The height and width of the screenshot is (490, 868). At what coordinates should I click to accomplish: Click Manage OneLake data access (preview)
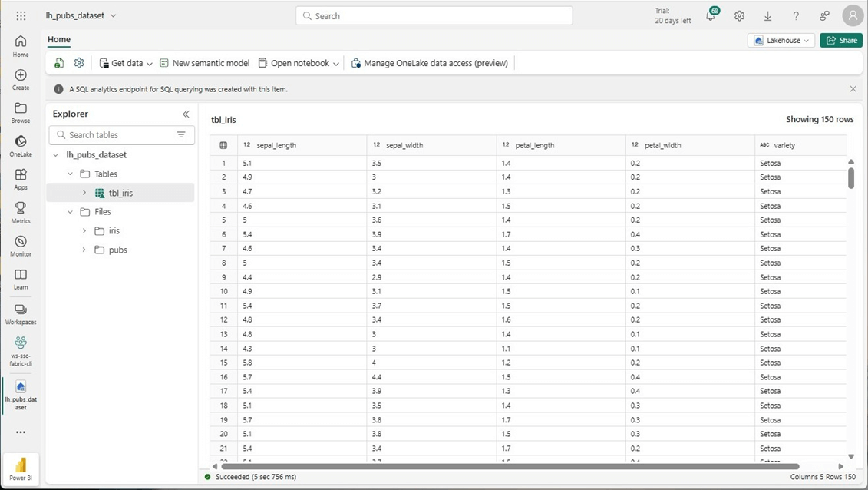point(430,63)
